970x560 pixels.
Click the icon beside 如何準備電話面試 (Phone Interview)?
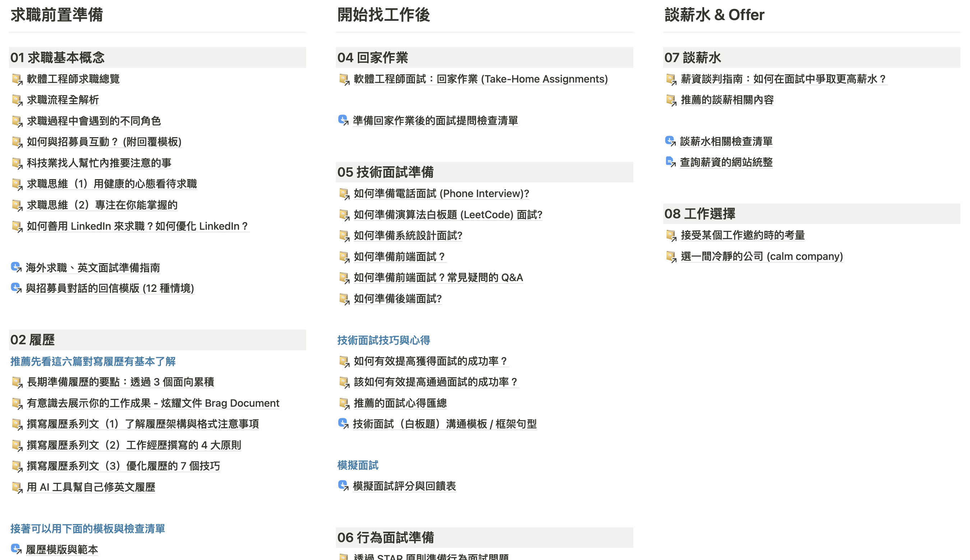pyautogui.click(x=344, y=194)
